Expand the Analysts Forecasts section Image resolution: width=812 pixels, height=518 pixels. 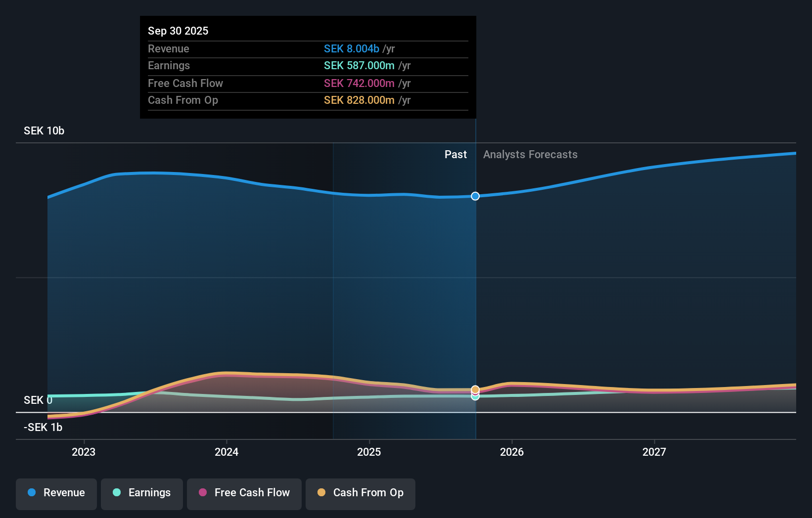click(530, 154)
